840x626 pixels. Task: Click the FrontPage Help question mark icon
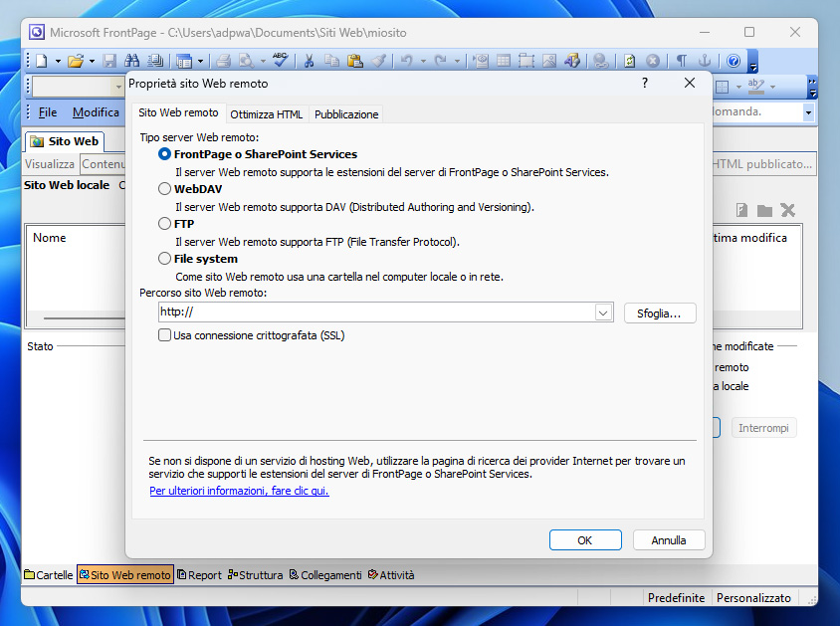tap(734, 61)
